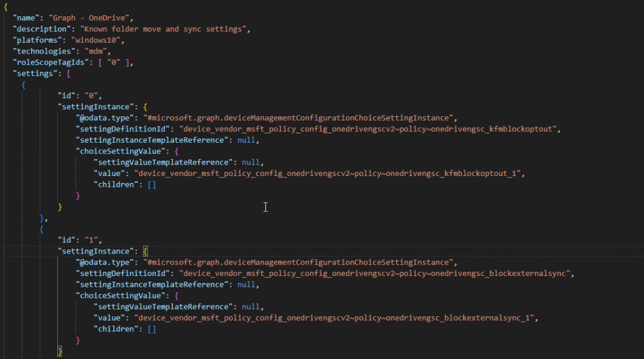
Task: Place cursor in "Known folder move and sync settings"
Action: (x=162, y=29)
